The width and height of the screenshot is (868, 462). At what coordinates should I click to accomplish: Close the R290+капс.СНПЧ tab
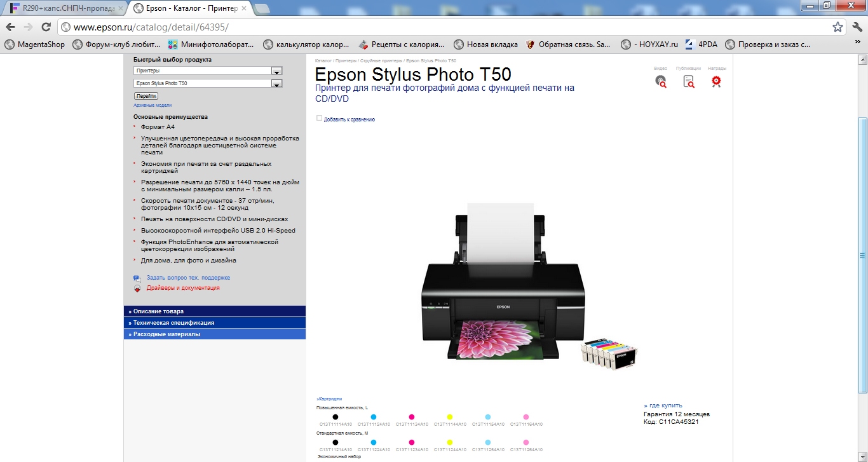click(x=120, y=8)
